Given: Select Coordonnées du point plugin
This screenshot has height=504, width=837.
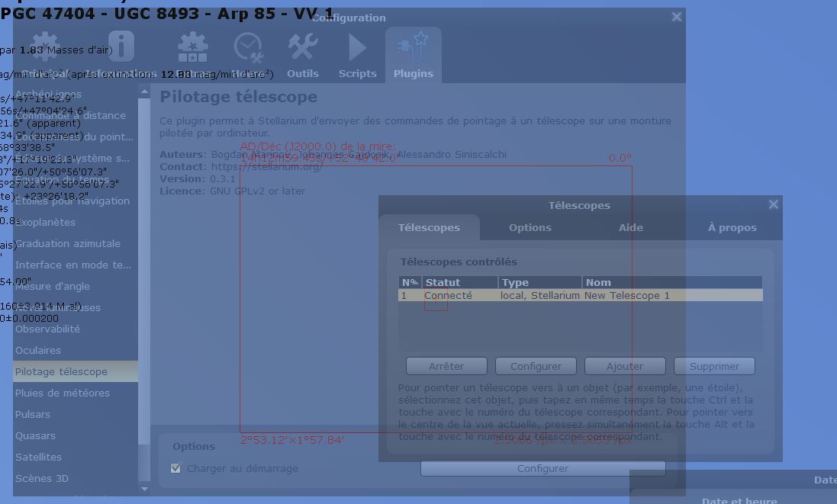Looking at the screenshot, I should tap(76, 137).
